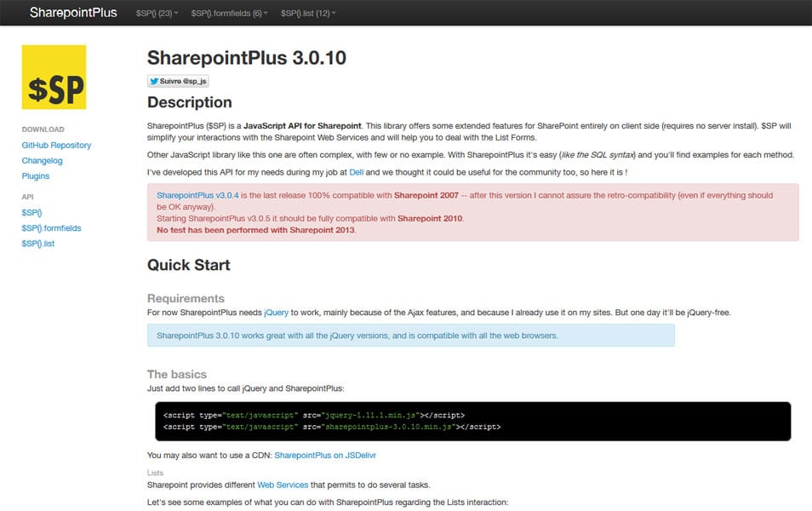Click the Quick Start heading
Image resolution: width=812 pixels, height=511 pixels.
(188, 265)
